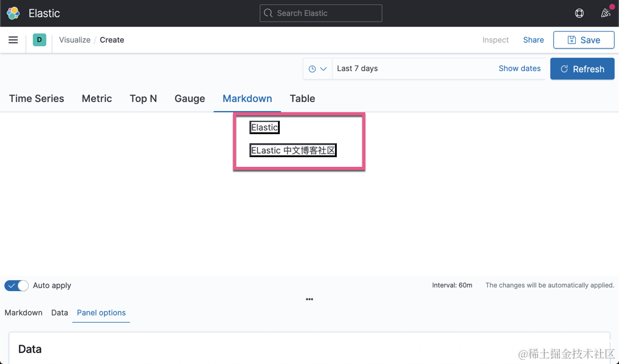
Task: Click the Interval: 60m label
Action: click(452, 285)
